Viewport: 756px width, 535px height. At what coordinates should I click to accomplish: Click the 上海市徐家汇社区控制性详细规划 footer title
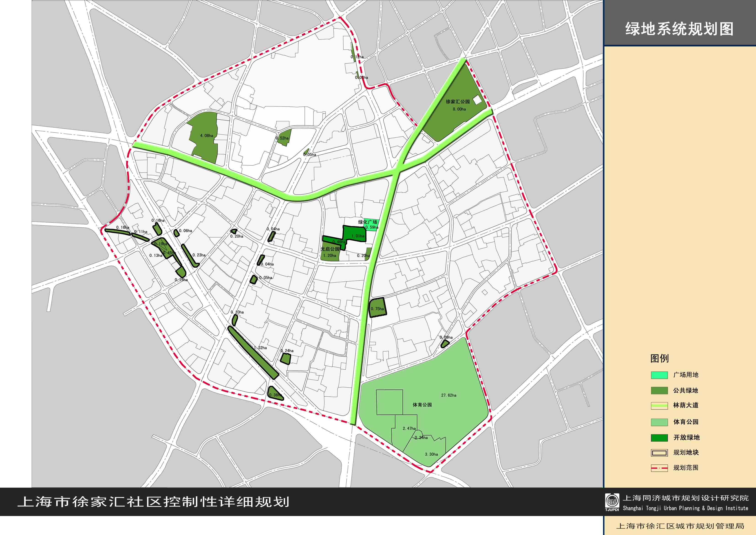click(153, 502)
